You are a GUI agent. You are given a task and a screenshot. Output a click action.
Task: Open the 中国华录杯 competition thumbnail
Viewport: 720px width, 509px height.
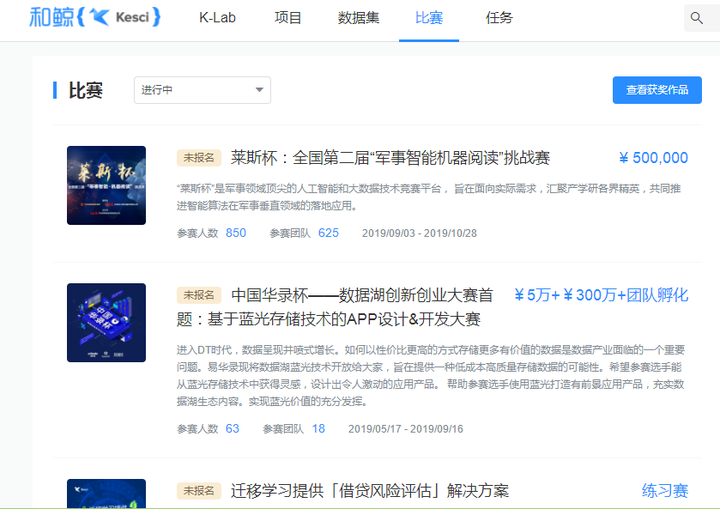[x=107, y=322]
